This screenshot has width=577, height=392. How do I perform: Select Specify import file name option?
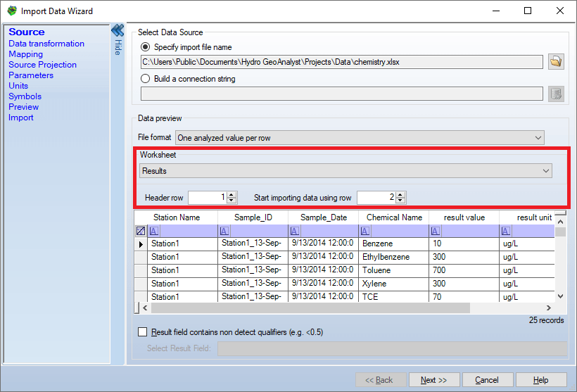coord(146,47)
